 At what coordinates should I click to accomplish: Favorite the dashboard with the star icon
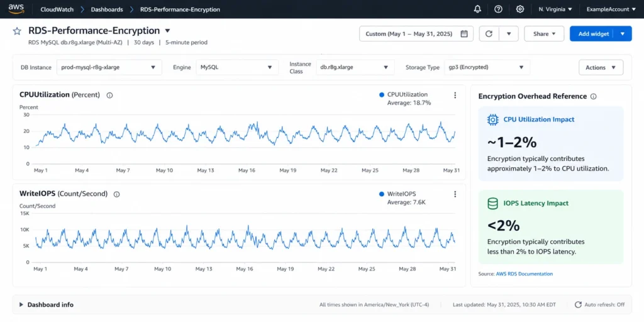17,31
